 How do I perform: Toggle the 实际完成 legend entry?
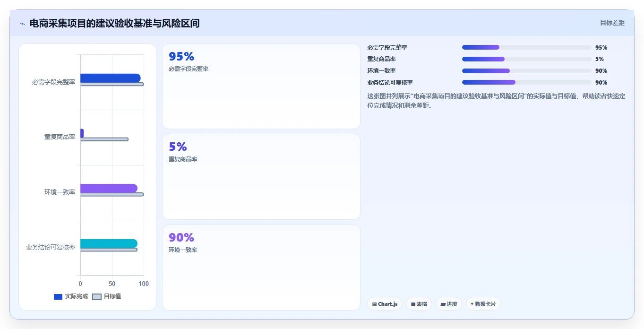coord(71,296)
